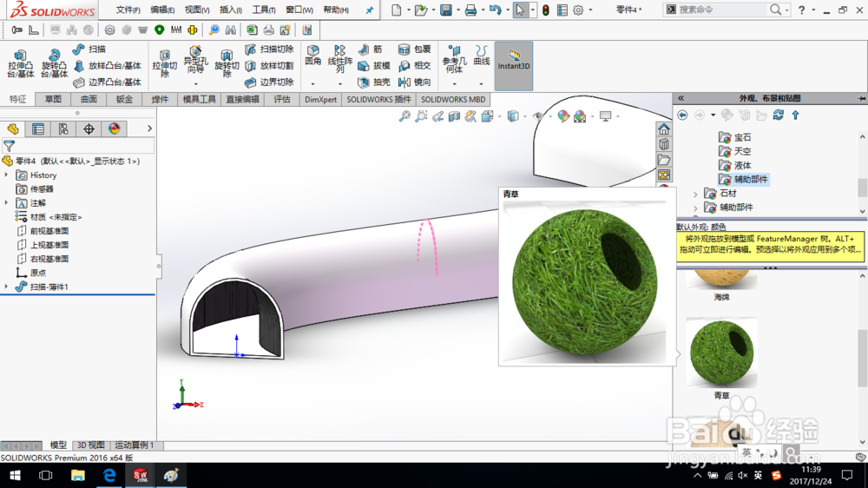Select the Revolved Boss/Base tool

[x=54, y=63]
